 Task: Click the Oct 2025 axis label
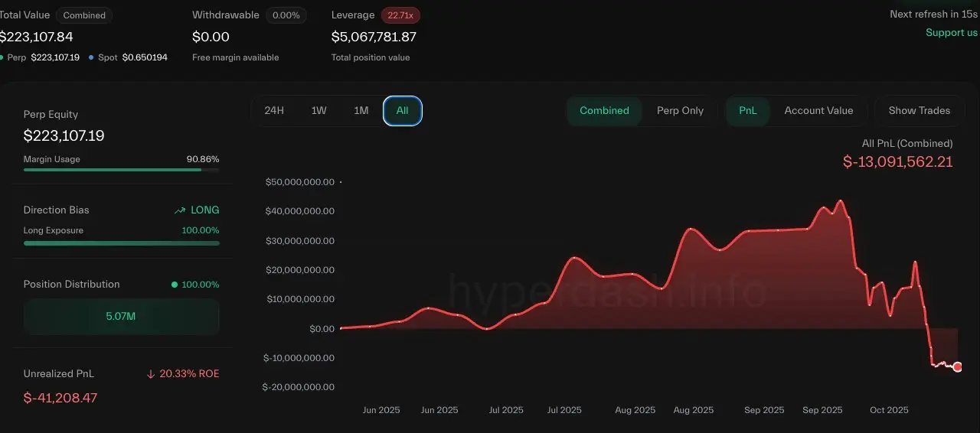point(889,410)
